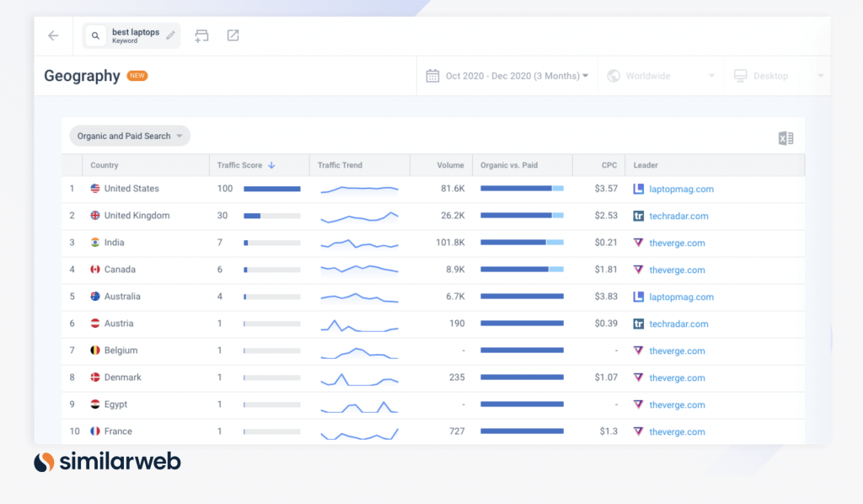The image size is (863, 504).
Task: Click the Geography page heading
Action: click(82, 75)
